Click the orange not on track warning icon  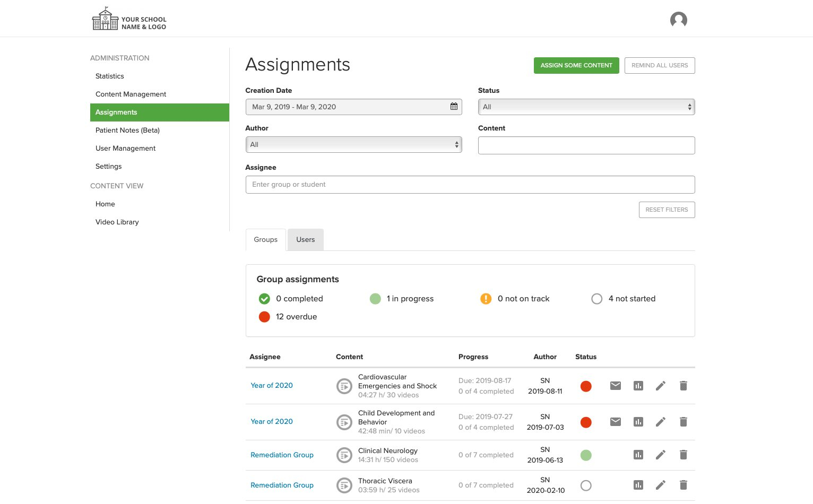coord(486,299)
